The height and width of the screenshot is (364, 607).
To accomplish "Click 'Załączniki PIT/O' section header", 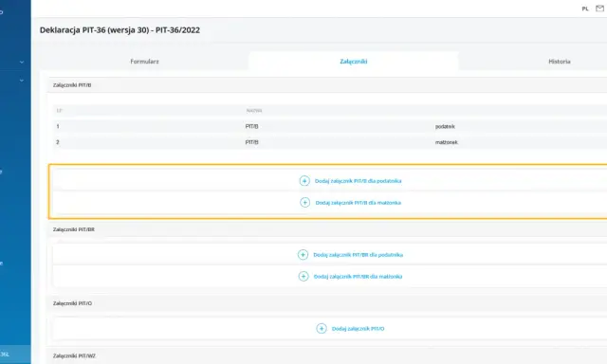I will point(72,303).
